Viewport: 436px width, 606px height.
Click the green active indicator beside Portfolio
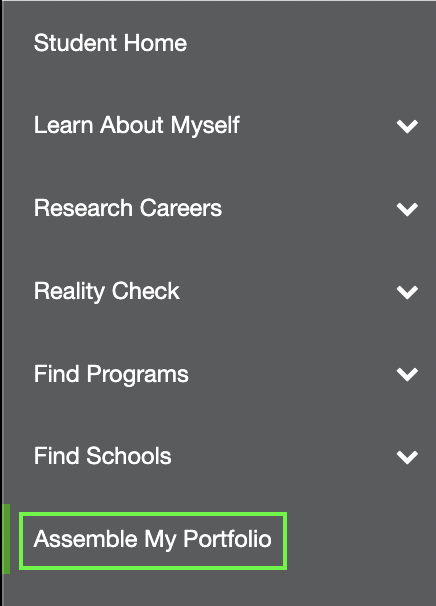(6, 539)
